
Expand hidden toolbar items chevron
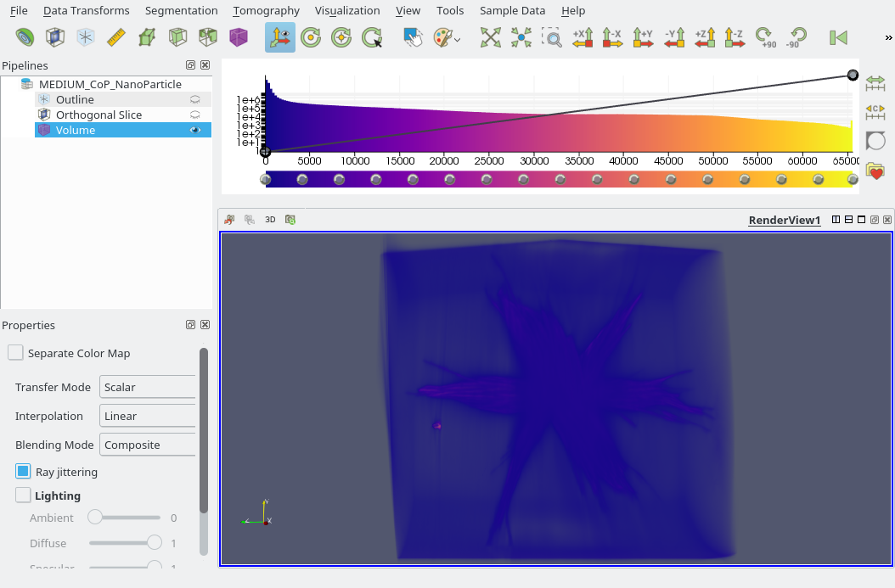click(888, 37)
